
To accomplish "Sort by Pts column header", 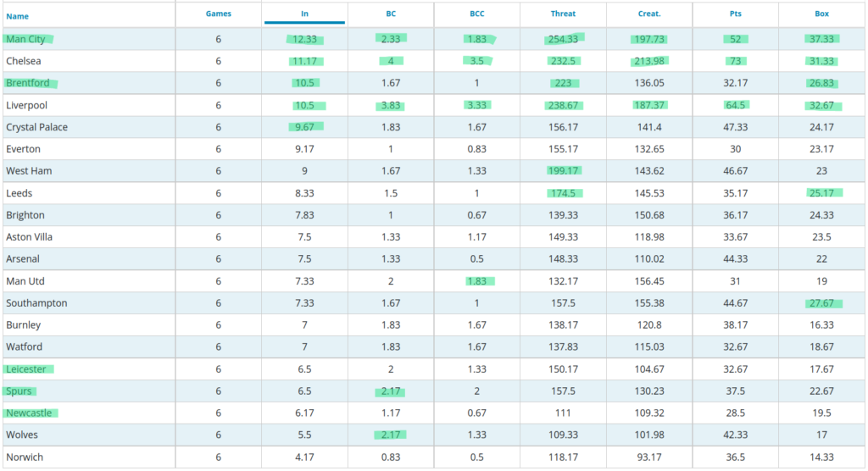I will coord(735,14).
